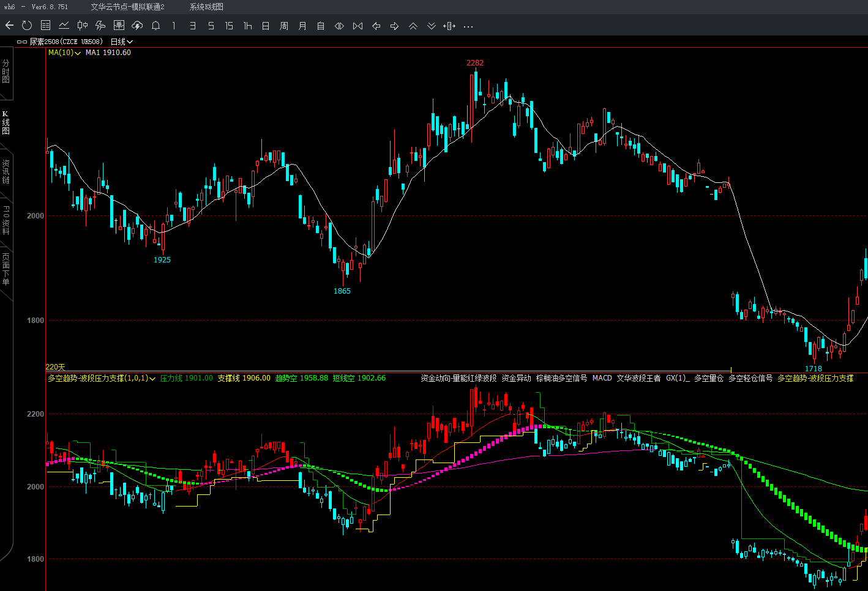Select the highlighted 多空趋势-波段压力支撑 indicator tab
This screenshot has height=591, width=868.
815,378
